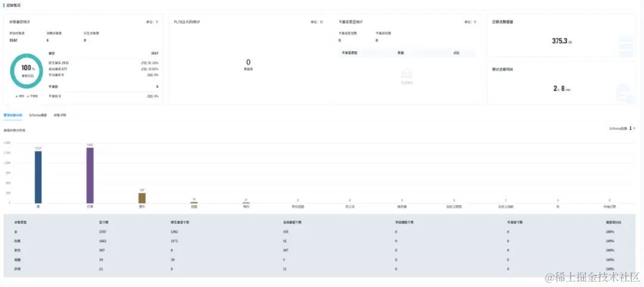
Task: Open the Schema tab
Action: pos(38,115)
